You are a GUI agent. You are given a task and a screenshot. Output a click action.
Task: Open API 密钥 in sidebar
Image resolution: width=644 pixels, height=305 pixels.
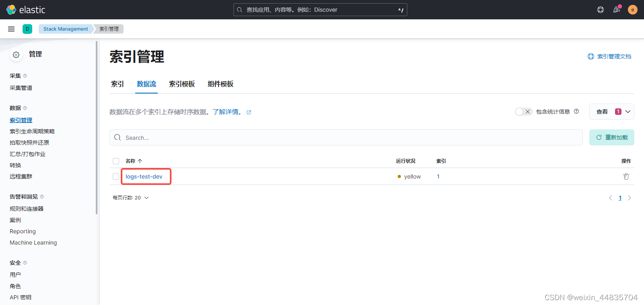point(21,297)
